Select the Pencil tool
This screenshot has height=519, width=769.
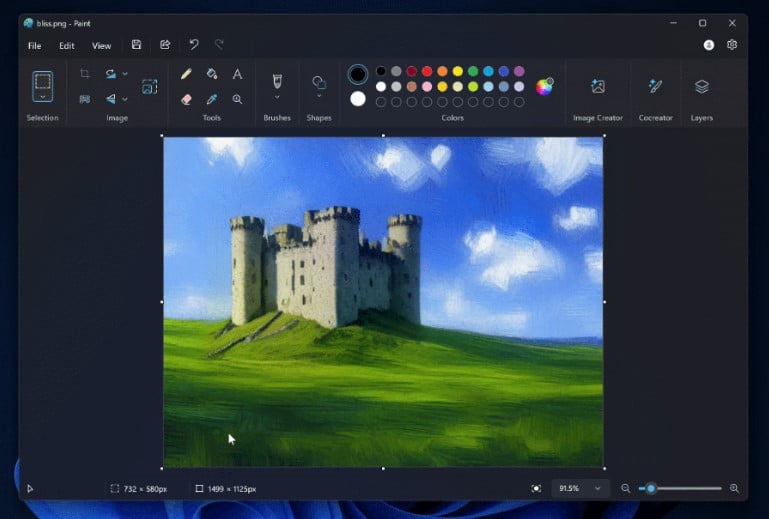click(186, 74)
